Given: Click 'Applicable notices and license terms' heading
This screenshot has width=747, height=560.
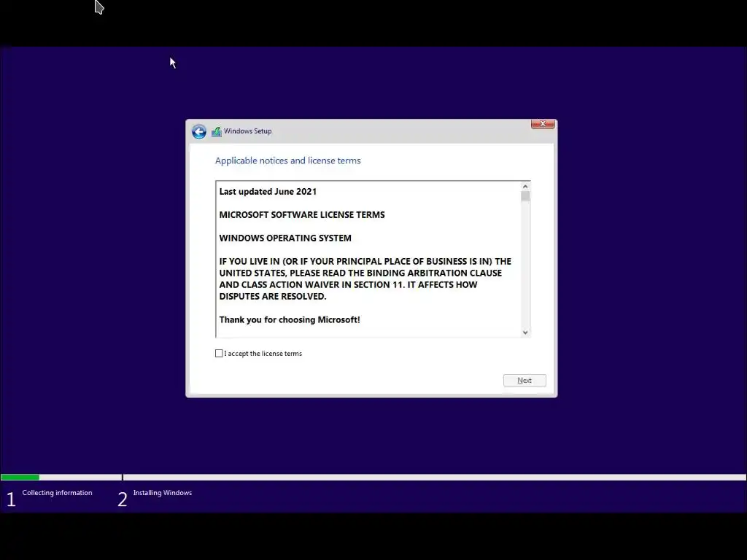Looking at the screenshot, I should (x=287, y=161).
